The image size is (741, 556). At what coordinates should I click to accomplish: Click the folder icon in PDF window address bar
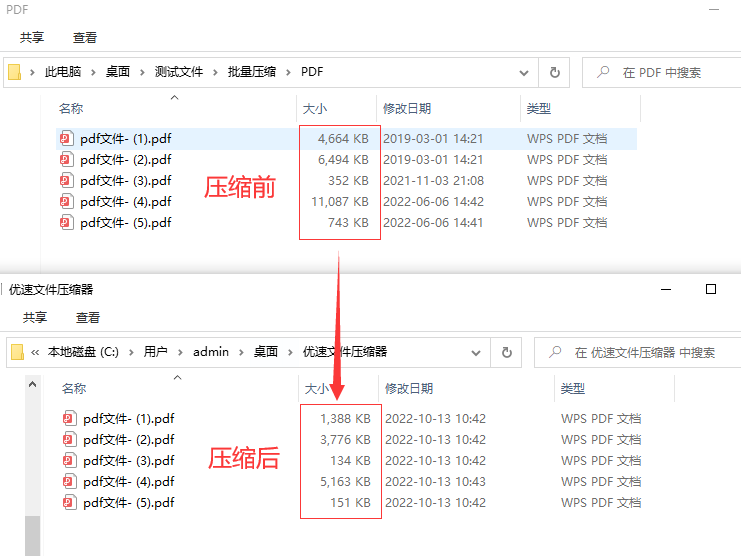(15, 72)
